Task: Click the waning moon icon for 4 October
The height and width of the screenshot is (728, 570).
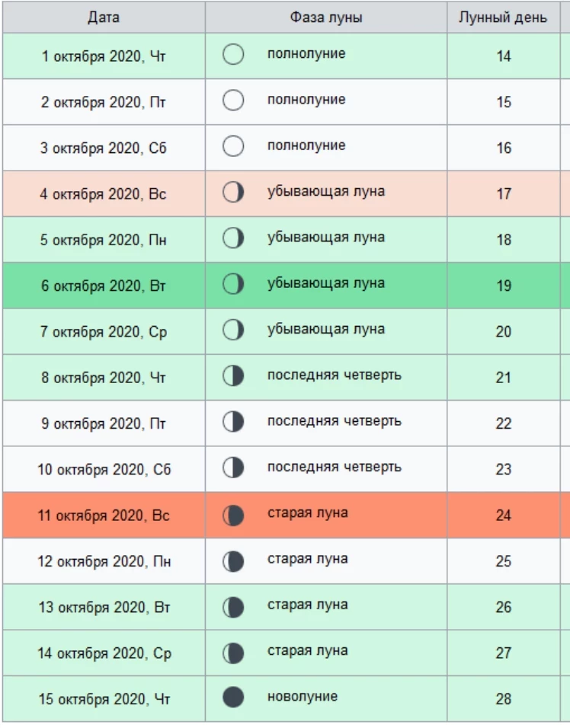Action: (x=233, y=193)
